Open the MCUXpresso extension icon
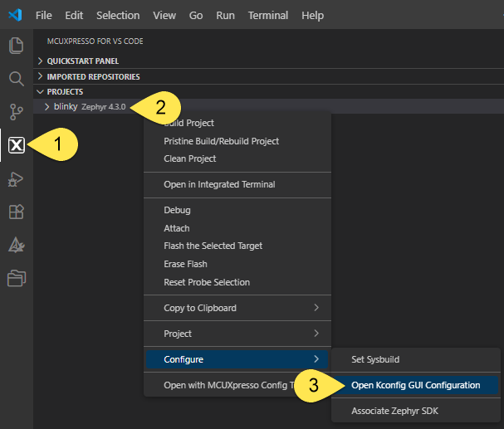504x429 pixels. (16, 145)
